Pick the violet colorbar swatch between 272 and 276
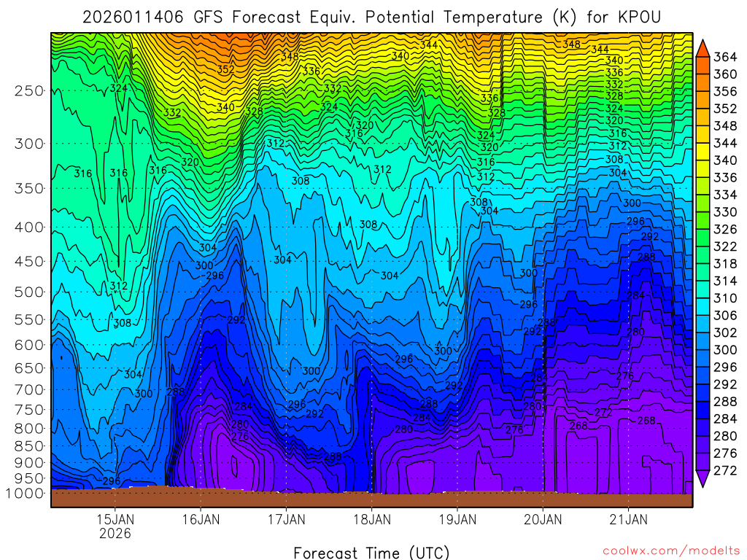747x560 pixels. (703, 462)
